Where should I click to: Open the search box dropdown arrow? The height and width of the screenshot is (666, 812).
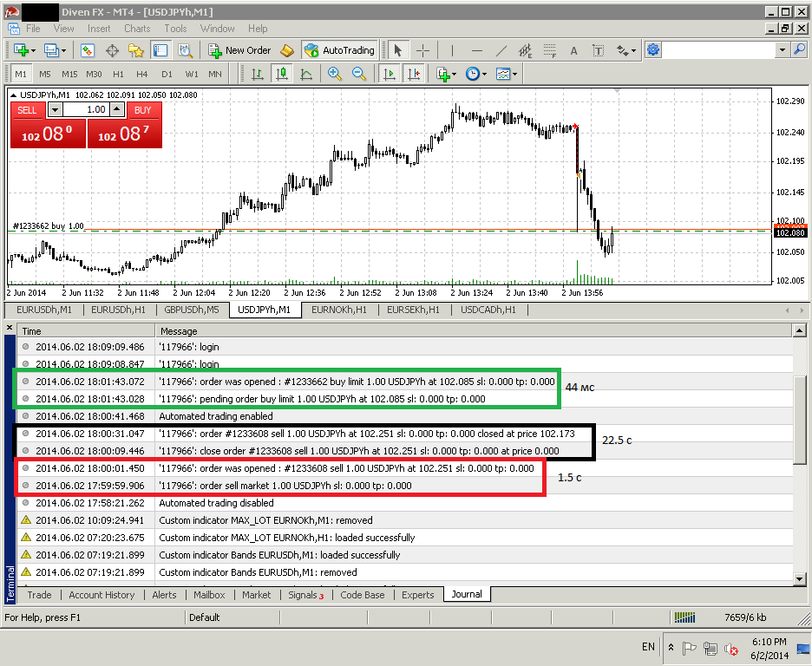pyautogui.click(x=783, y=50)
